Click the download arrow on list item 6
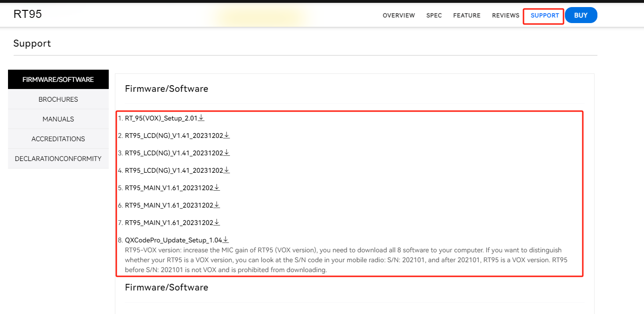644x314 pixels. click(217, 205)
